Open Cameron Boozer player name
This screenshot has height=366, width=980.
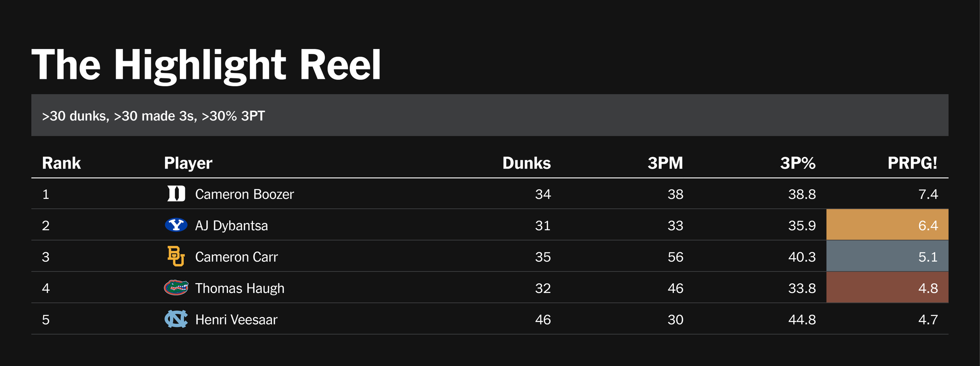(245, 195)
